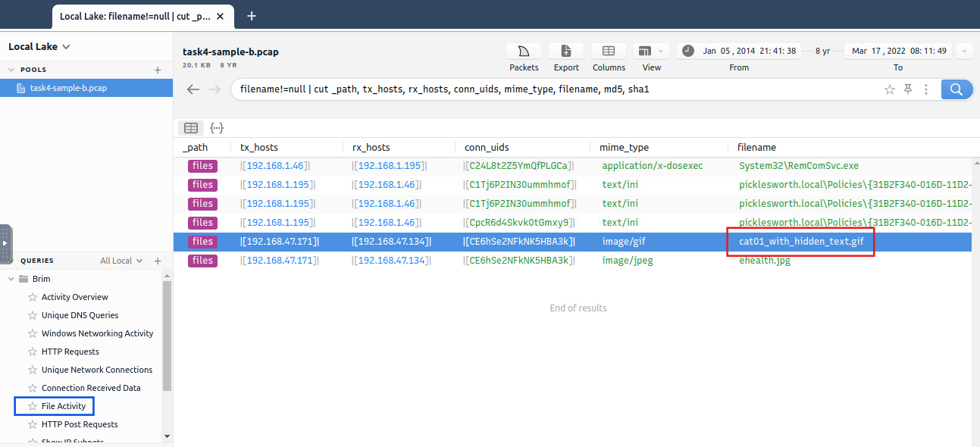Sort by the filename column header
The image size is (980, 447).
(x=757, y=147)
